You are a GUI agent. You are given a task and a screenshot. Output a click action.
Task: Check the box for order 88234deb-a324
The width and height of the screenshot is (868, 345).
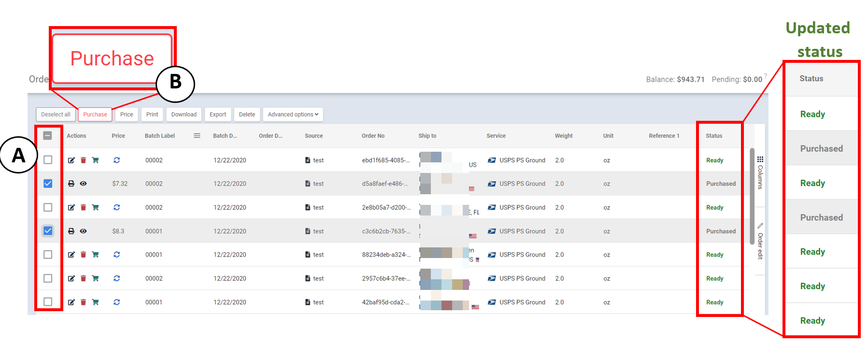click(x=48, y=255)
